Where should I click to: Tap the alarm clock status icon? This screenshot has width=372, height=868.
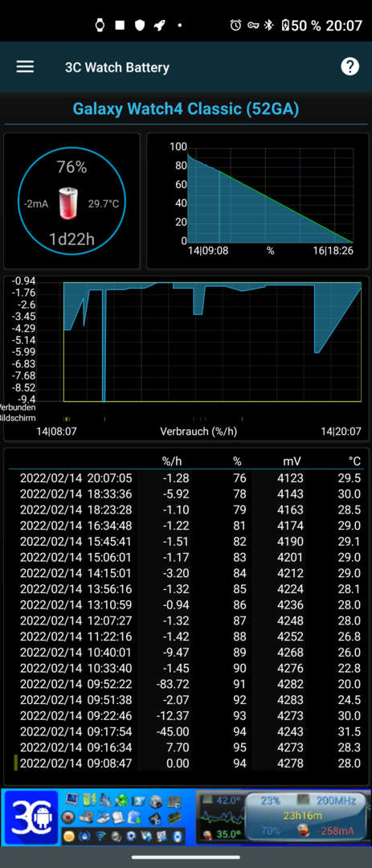pyautogui.click(x=236, y=25)
